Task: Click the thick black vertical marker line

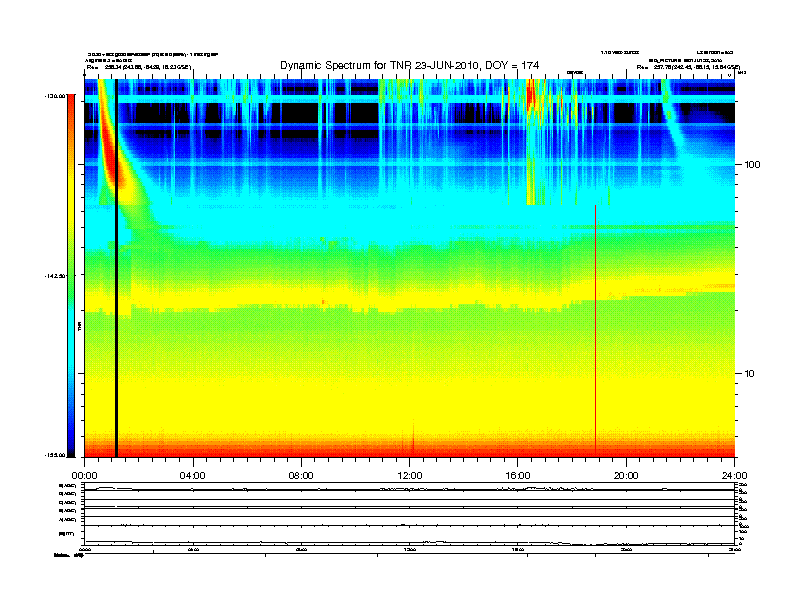Action: [x=116, y=268]
